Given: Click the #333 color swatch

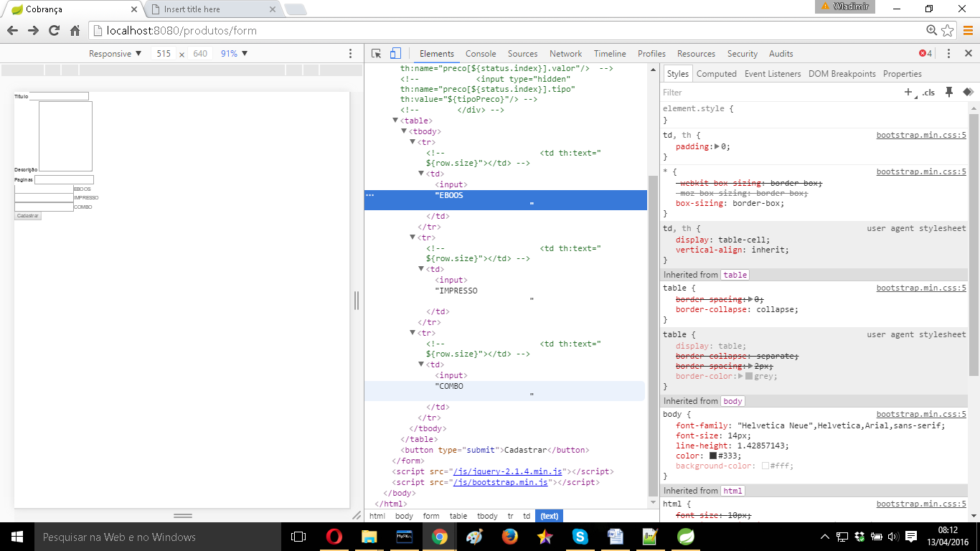Looking at the screenshot, I should point(713,456).
